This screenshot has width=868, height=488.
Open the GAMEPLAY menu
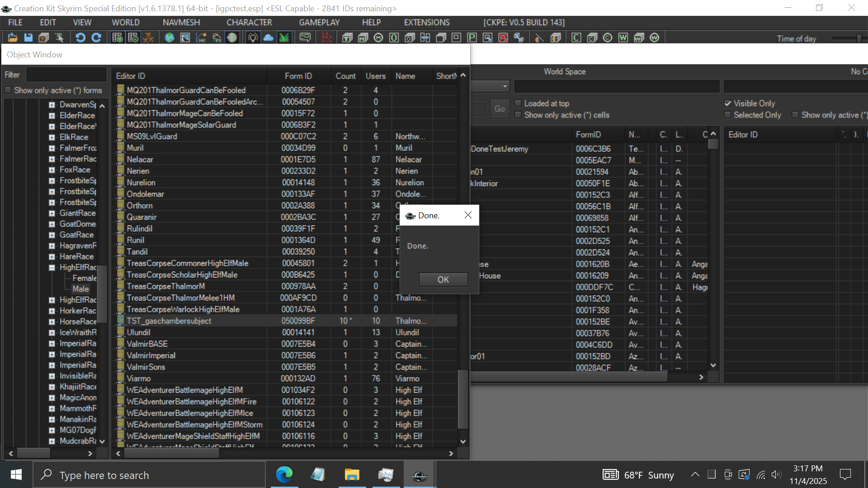[x=319, y=23]
